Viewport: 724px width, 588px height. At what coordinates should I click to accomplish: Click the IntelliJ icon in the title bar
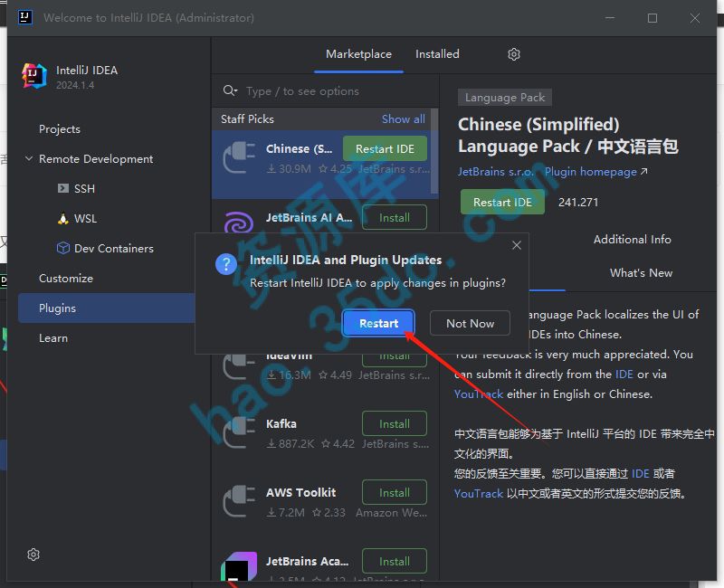[x=25, y=17]
